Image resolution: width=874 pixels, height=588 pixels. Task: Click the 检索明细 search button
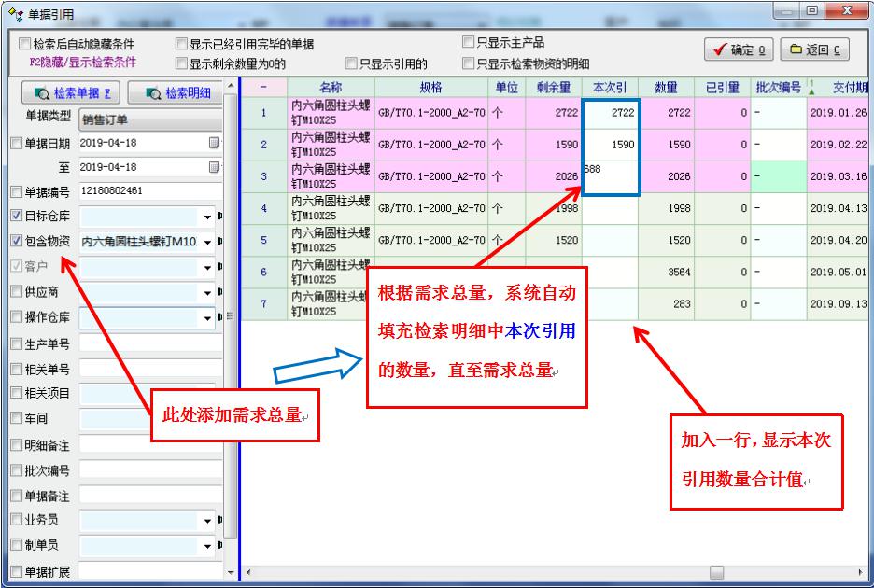click(x=176, y=92)
